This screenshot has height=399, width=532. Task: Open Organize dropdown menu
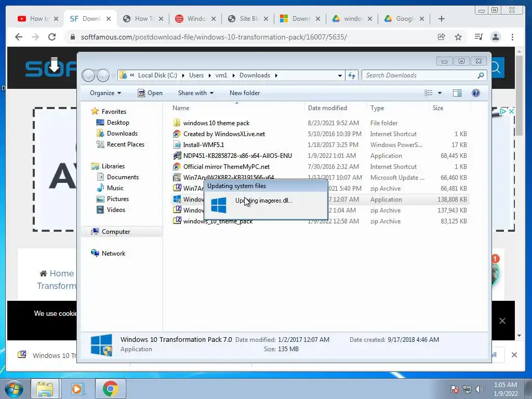[x=105, y=93]
